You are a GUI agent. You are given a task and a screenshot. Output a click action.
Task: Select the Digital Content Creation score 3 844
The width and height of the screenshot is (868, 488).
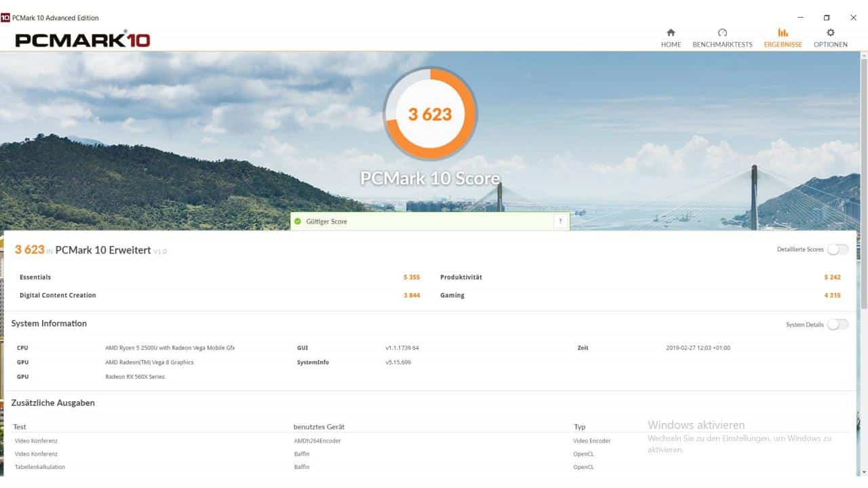[x=411, y=295]
